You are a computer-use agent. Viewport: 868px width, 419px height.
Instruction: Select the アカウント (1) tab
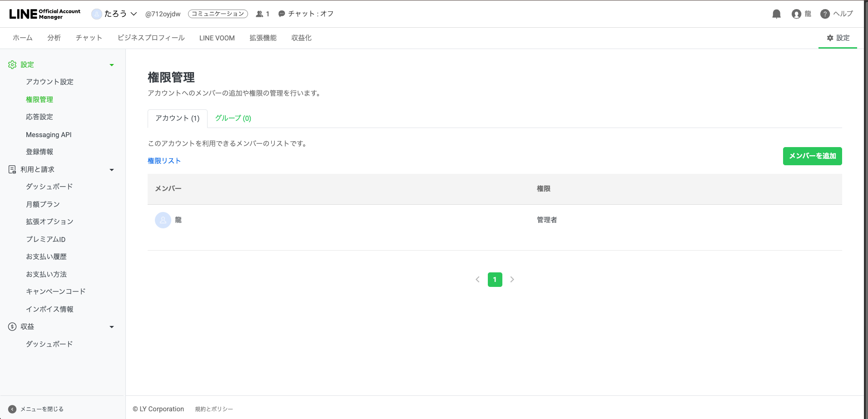[178, 118]
